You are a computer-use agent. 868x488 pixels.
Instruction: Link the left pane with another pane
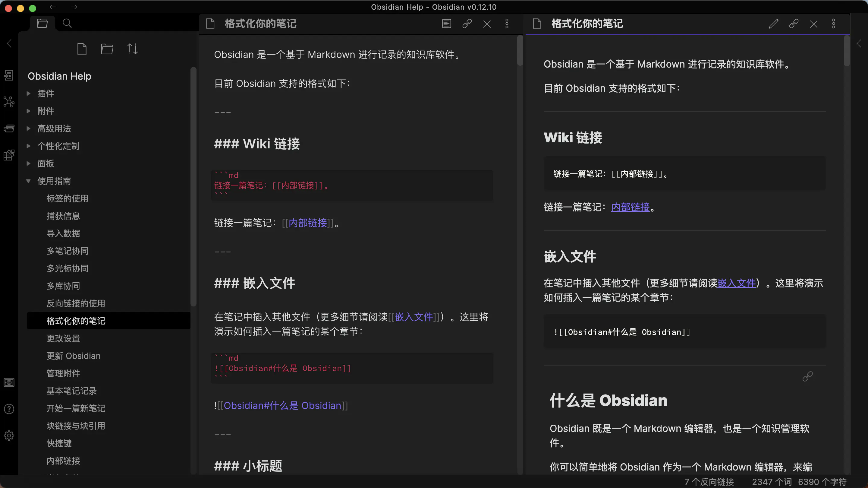[x=467, y=24]
